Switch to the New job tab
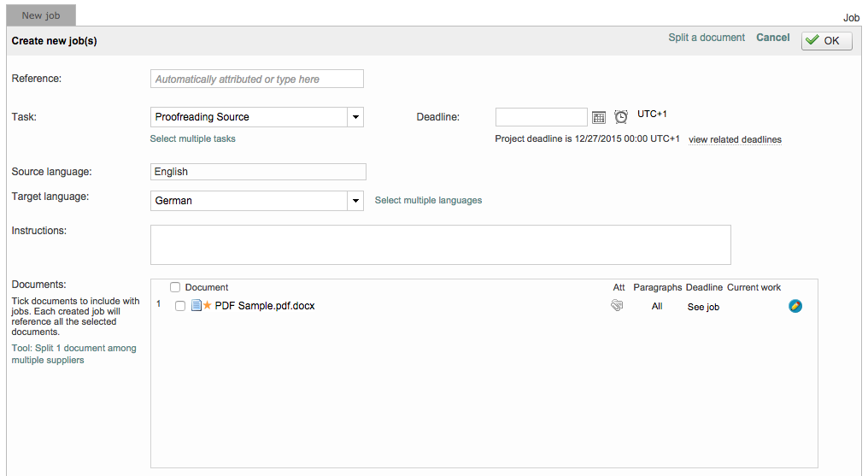 41,15
